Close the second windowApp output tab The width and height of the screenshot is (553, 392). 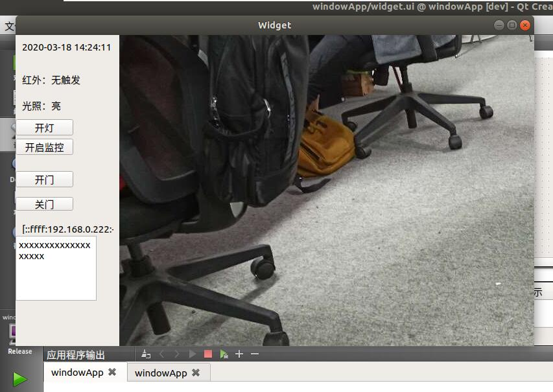[196, 373]
